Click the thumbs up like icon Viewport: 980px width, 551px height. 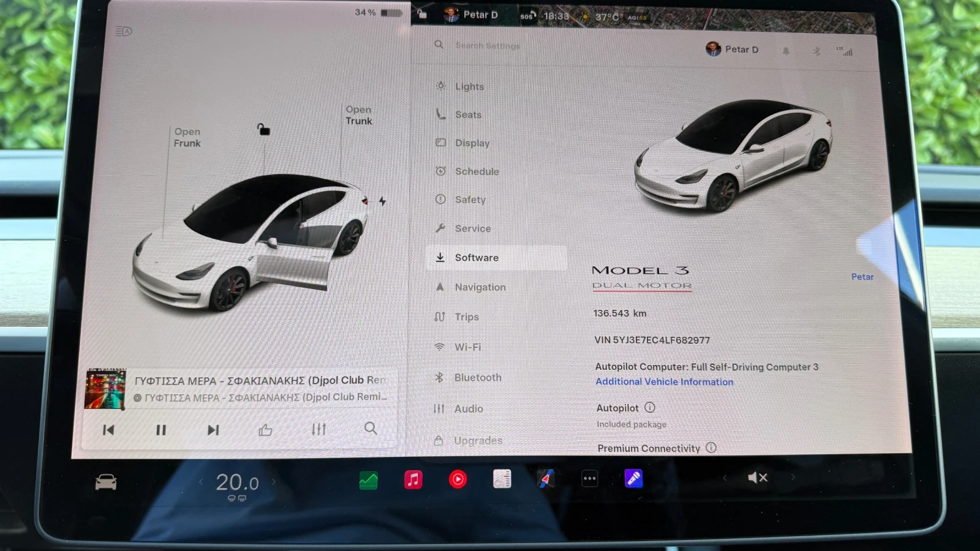click(x=265, y=430)
